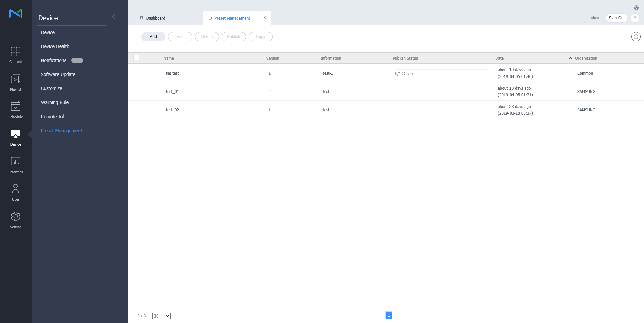Click the publish progress bar for set test
The width and height of the screenshot is (644, 323).
[441, 70]
